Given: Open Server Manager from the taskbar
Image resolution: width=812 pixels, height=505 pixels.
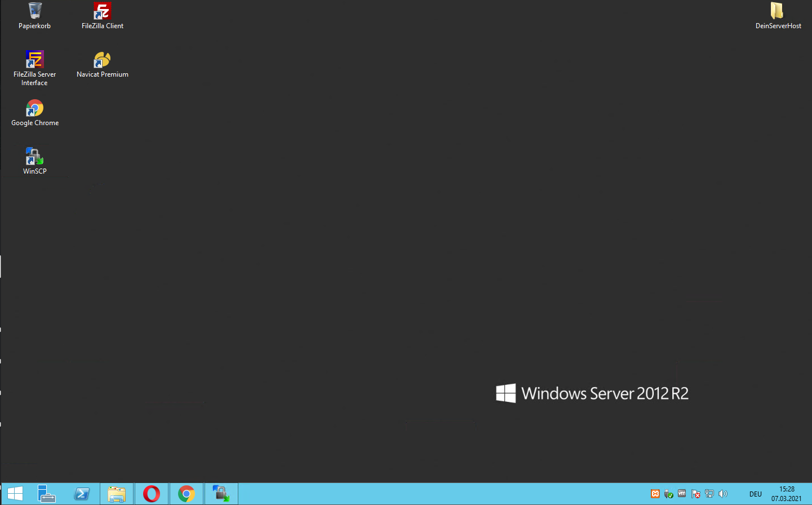Looking at the screenshot, I should tap(47, 494).
